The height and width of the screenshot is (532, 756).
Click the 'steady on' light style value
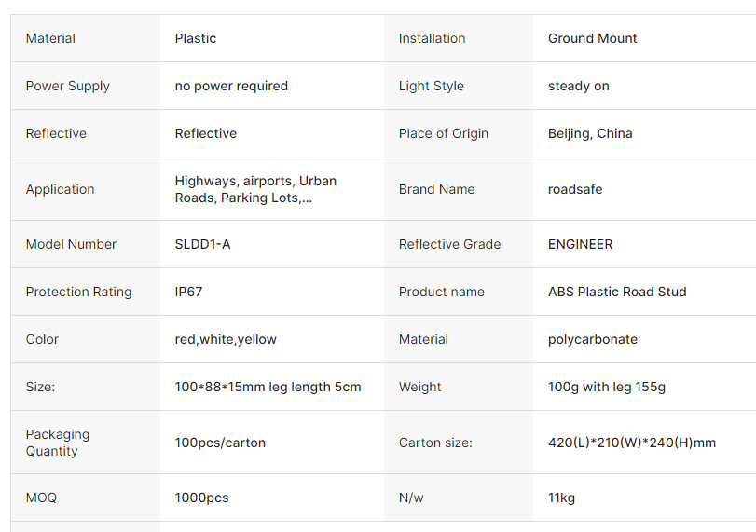[x=578, y=86]
